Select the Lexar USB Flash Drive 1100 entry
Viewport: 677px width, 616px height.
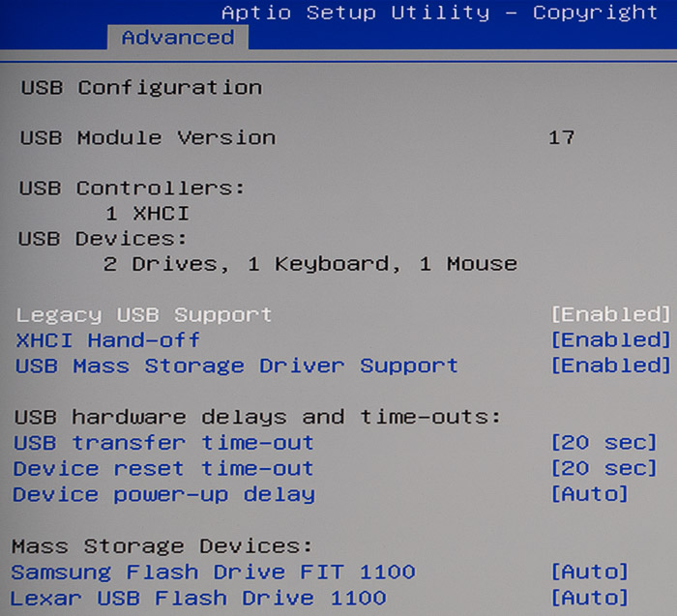point(198,599)
